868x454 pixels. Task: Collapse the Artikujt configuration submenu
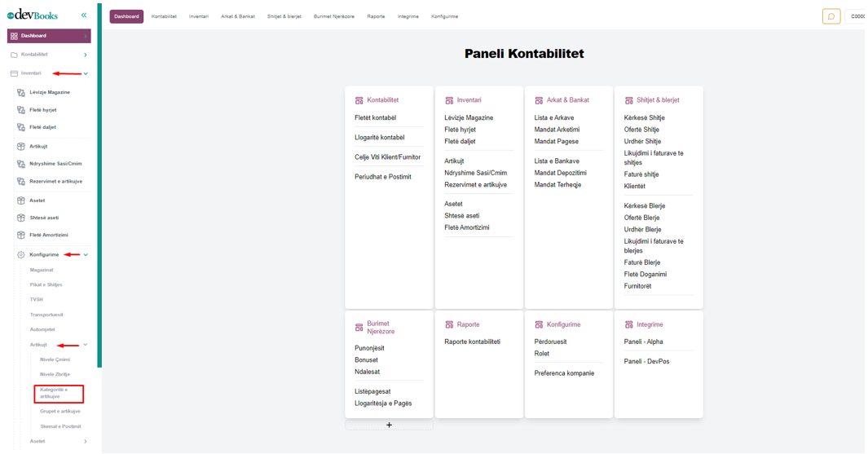point(86,345)
